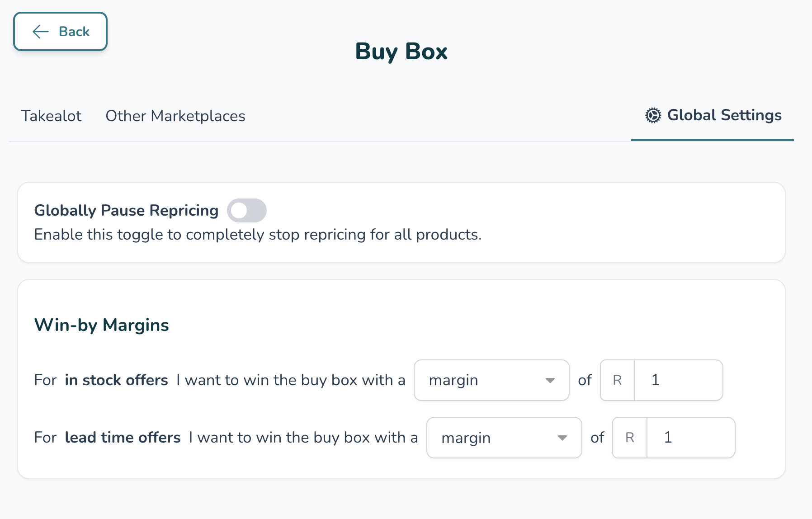The width and height of the screenshot is (812, 519).
Task: Click the caret arrow in the lead-time margin dropdown
Action: pyautogui.click(x=562, y=438)
